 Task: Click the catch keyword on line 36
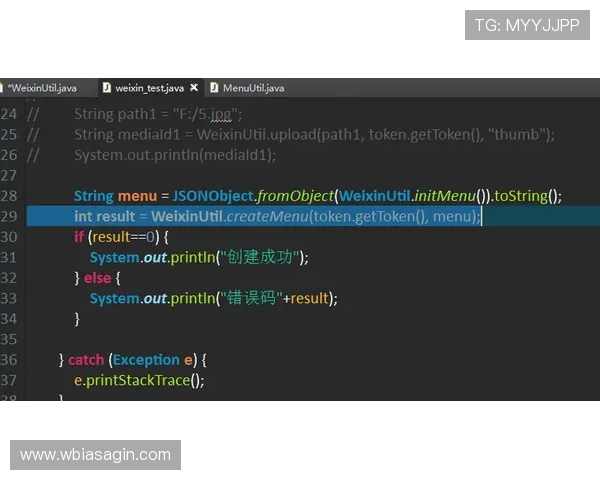point(86,360)
